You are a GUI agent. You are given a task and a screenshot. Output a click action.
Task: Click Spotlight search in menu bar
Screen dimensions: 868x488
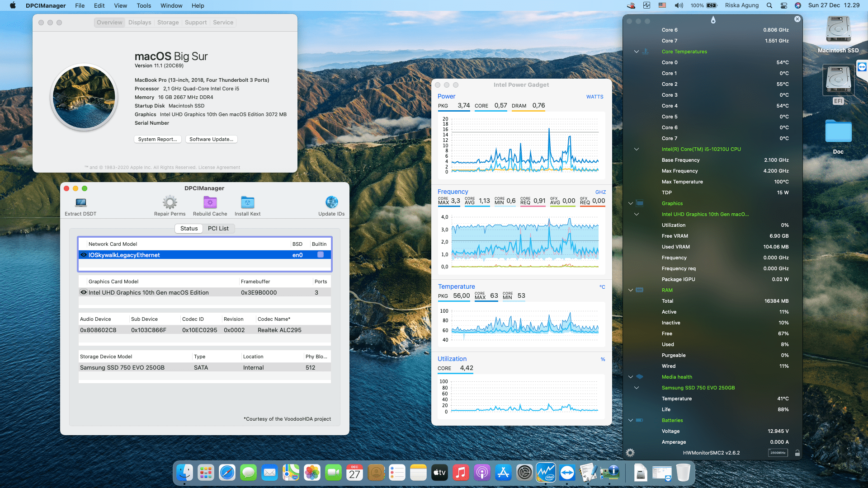tap(769, 5)
